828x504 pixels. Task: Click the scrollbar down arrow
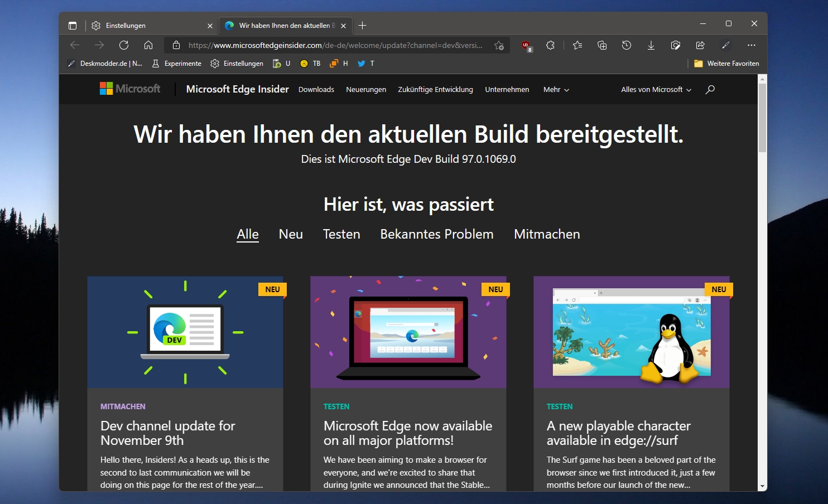762,486
